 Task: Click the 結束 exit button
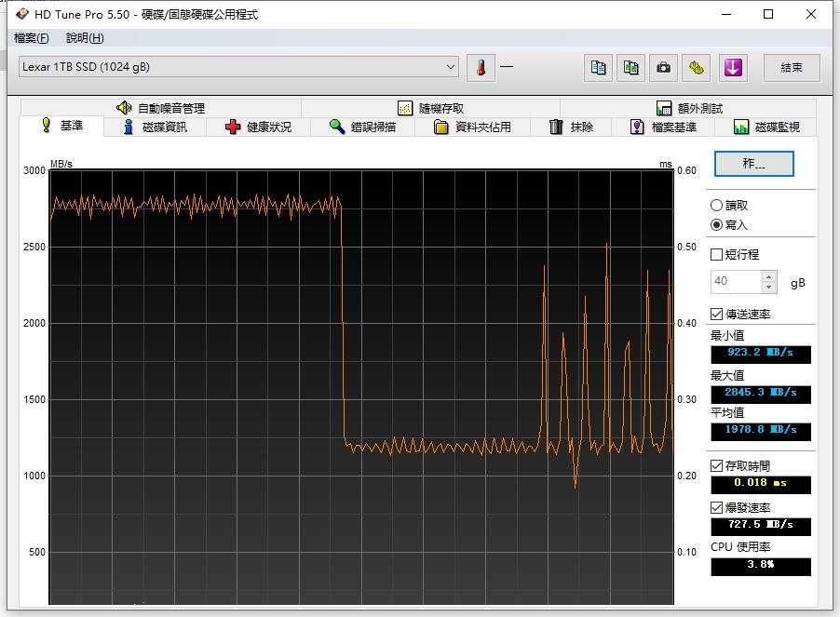[791, 67]
